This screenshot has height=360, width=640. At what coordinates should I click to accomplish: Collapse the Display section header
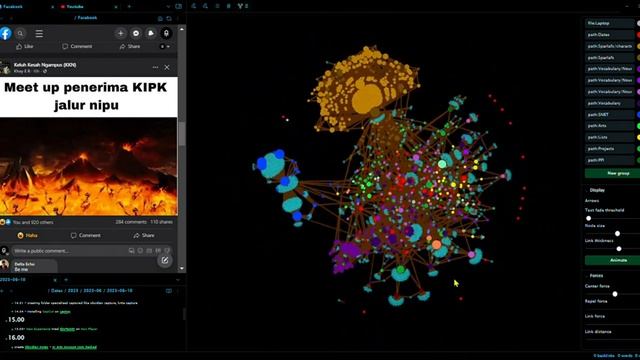coord(597,190)
